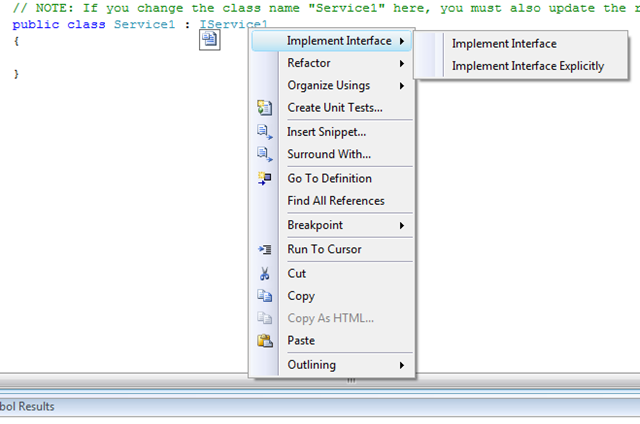Click the smart tag icon under IService1
Image resolution: width=640 pixels, height=424 pixels.
point(209,40)
